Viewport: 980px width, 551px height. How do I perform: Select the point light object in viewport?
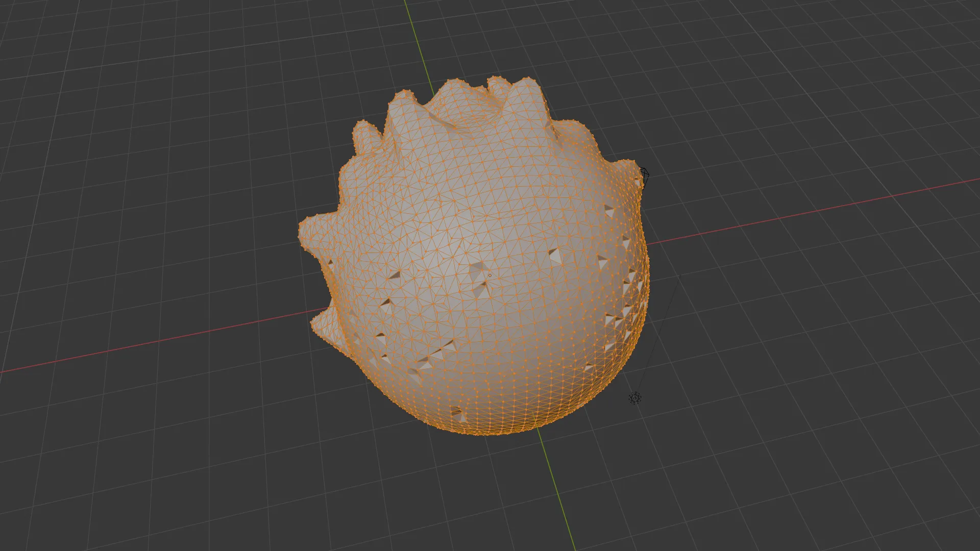point(635,398)
